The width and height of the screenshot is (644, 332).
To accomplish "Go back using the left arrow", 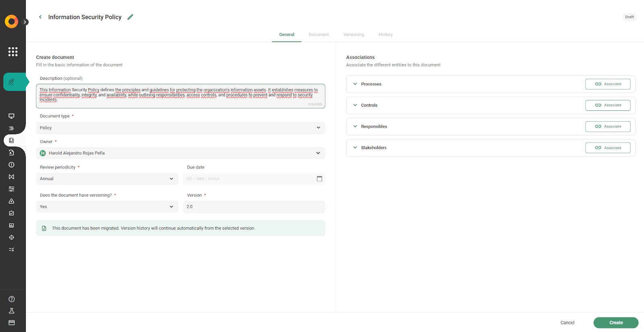I will [40, 17].
